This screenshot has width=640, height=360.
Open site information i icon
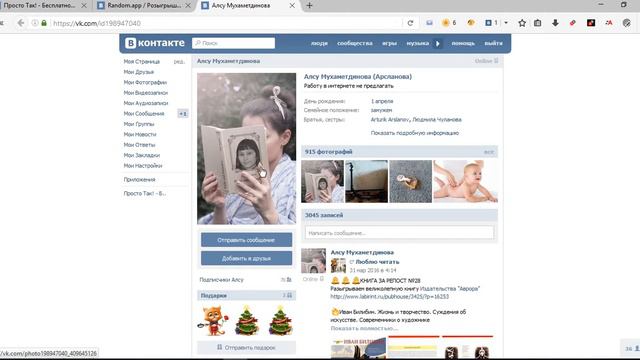(x=35, y=23)
